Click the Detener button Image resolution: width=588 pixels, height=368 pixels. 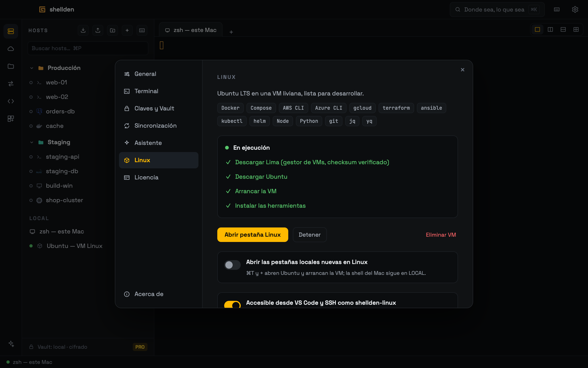pyautogui.click(x=310, y=235)
